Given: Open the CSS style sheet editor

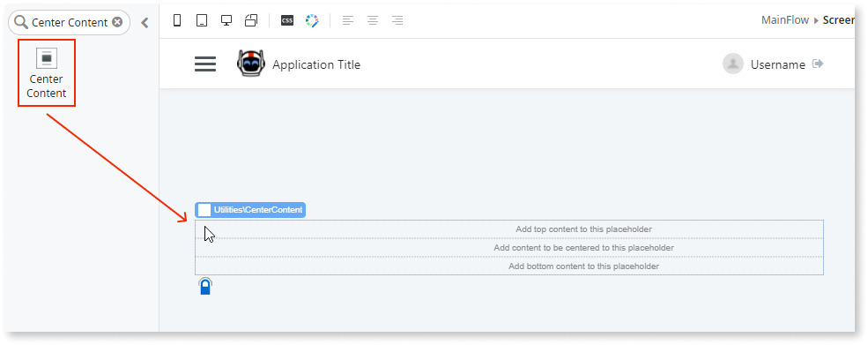Looking at the screenshot, I should click(x=286, y=20).
